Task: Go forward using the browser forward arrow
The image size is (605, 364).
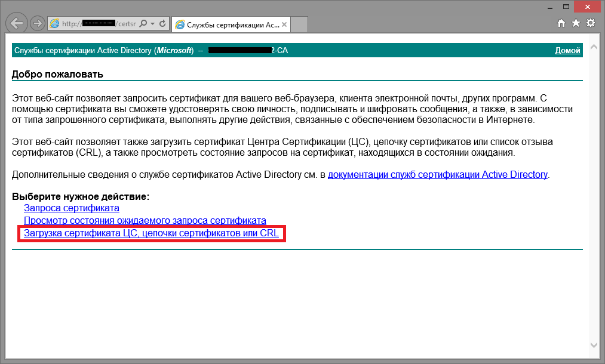Action: tap(38, 23)
